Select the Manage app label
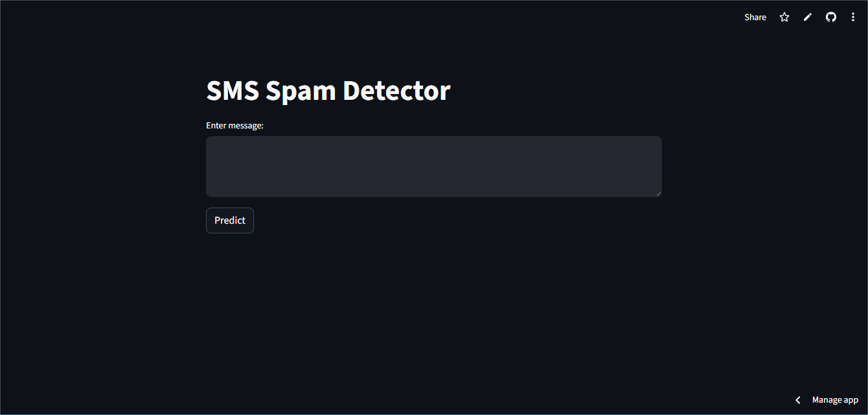The height and width of the screenshot is (415, 868). [835, 400]
